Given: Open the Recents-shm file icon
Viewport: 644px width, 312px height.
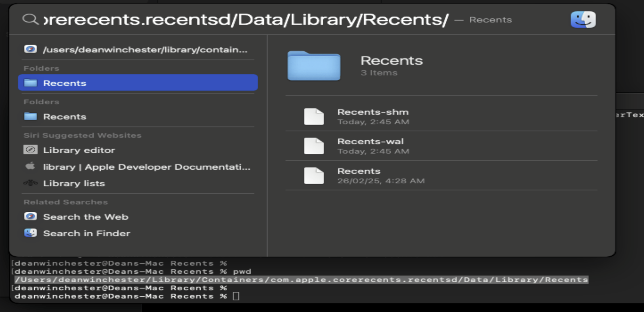Looking at the screenshot, I should pos(314,116).
